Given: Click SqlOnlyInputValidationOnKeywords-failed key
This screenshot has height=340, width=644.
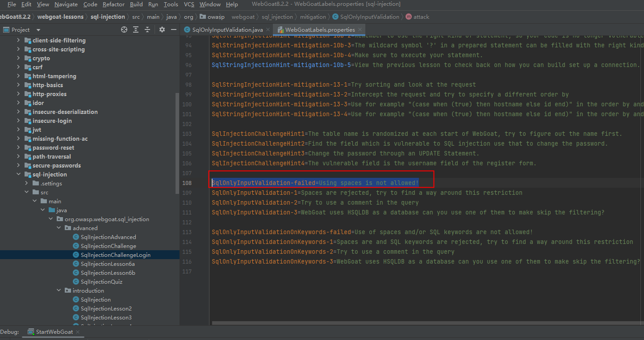Looking at the screenshot, I should click(x=281, y=232).
